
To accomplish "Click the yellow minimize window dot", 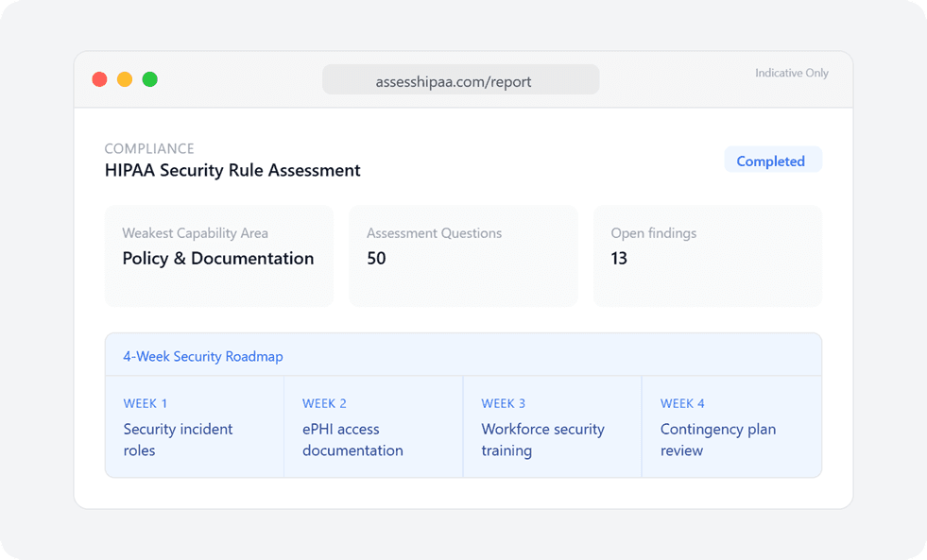I will click(x=125, y=79).
